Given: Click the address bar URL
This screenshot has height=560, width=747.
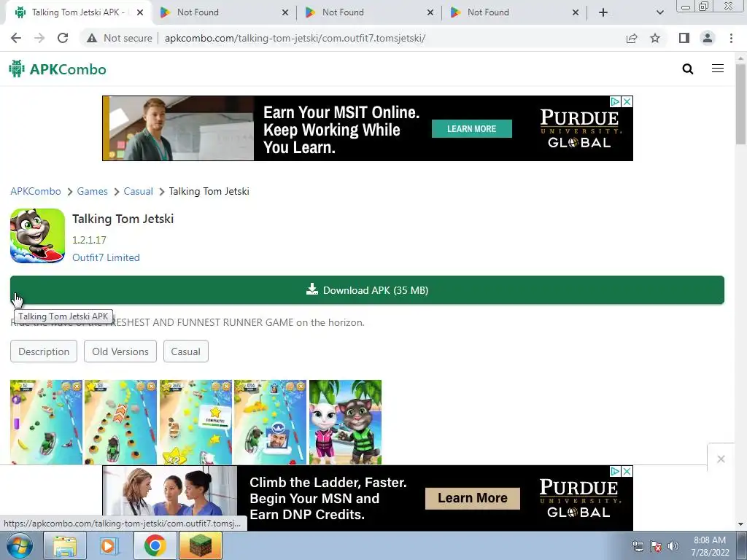Looking at the screenshot, I should (x=295, y=38).
